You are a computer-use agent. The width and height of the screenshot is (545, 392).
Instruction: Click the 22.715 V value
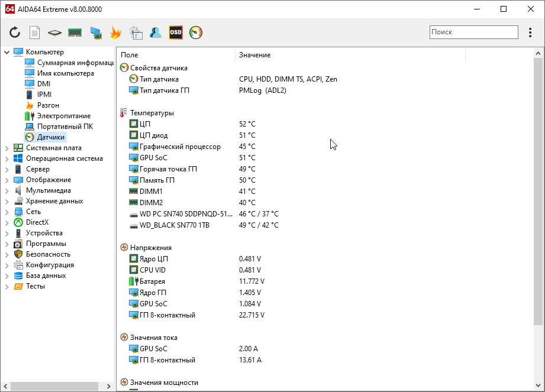pos(251,315)
